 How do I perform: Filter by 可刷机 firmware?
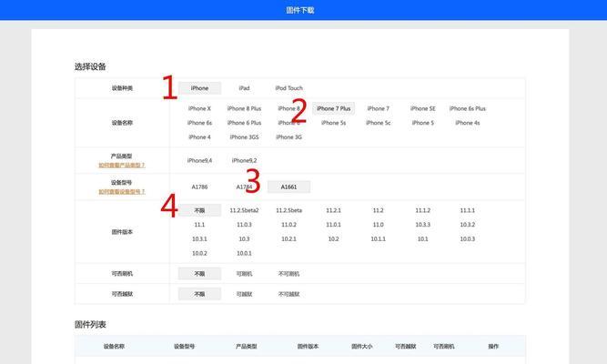click(x=244, y=274)
